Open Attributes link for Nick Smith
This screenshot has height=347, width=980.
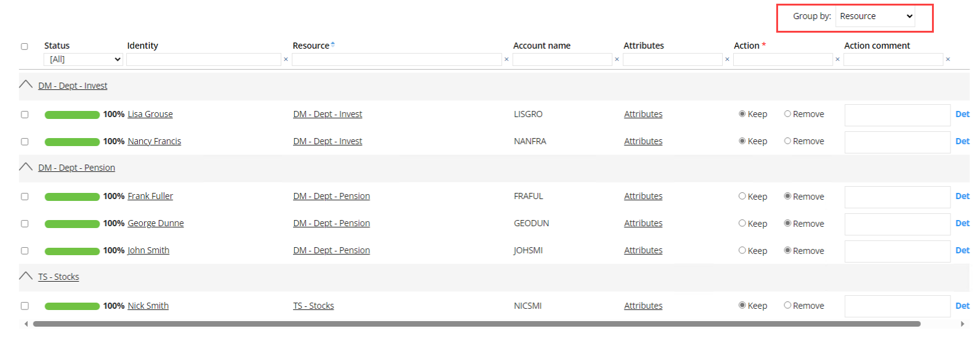643,306
